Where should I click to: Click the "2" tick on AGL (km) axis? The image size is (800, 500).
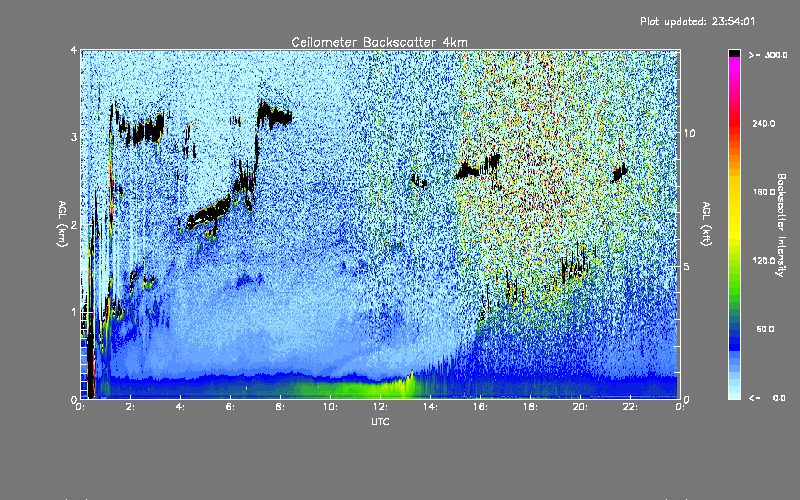coord(74,225)
